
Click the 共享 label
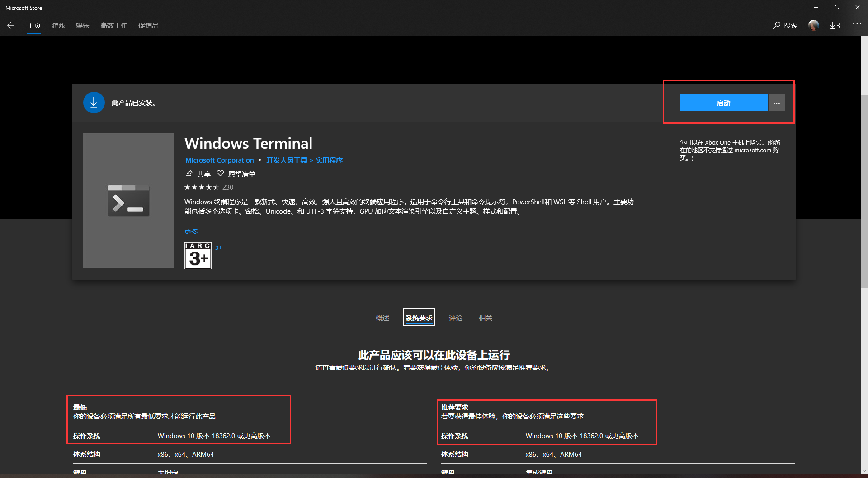204,174
